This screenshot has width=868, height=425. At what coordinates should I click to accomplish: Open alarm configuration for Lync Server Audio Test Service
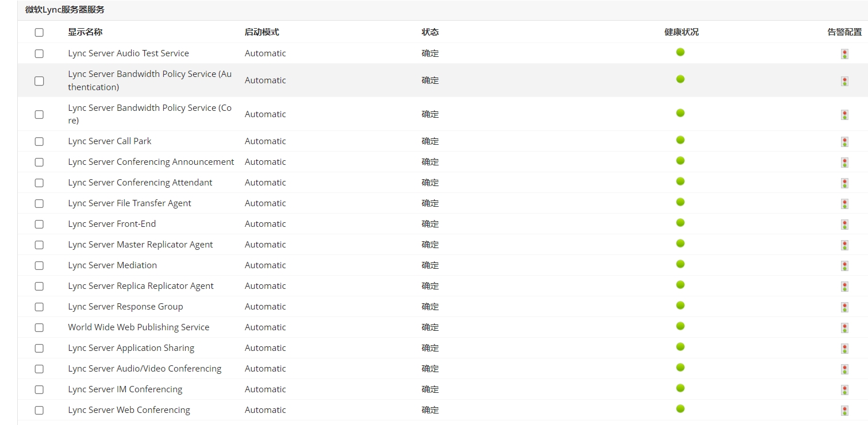[844, 54]
